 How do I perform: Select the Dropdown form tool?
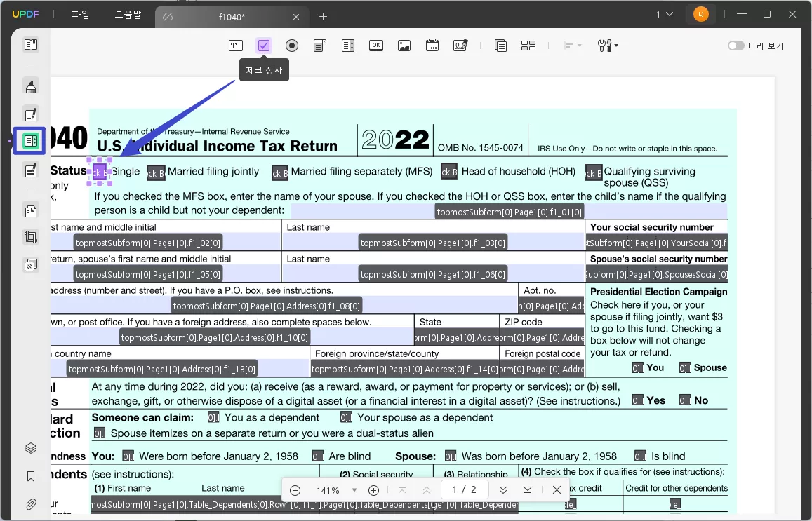[x=320, y=46]
